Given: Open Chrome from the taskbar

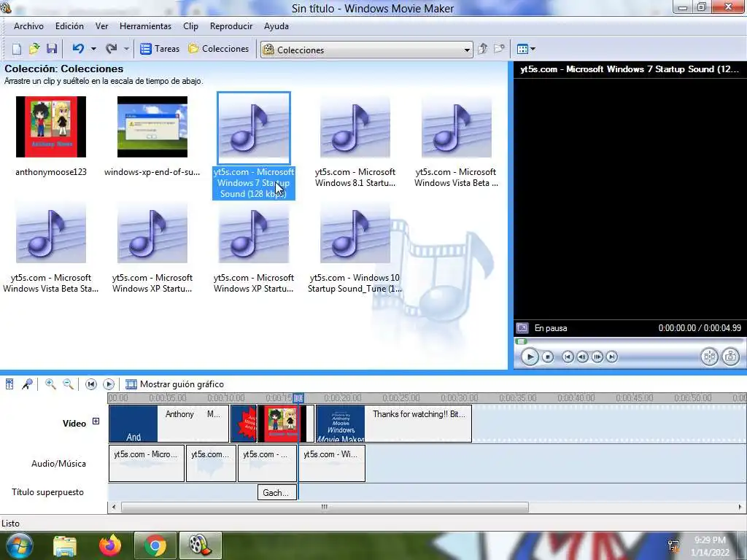Looking at the screenshot, I should [155, 545].
